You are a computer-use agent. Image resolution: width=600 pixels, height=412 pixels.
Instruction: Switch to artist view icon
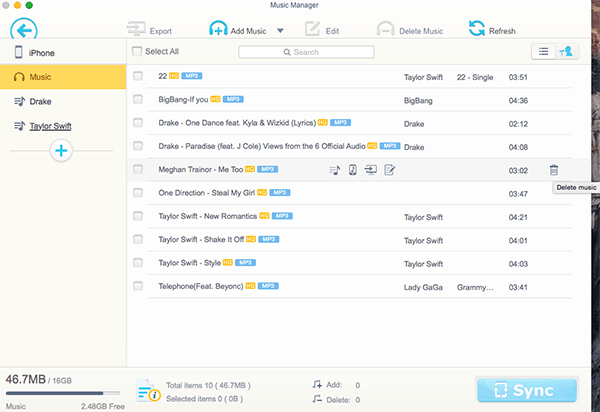pos(566,52)
